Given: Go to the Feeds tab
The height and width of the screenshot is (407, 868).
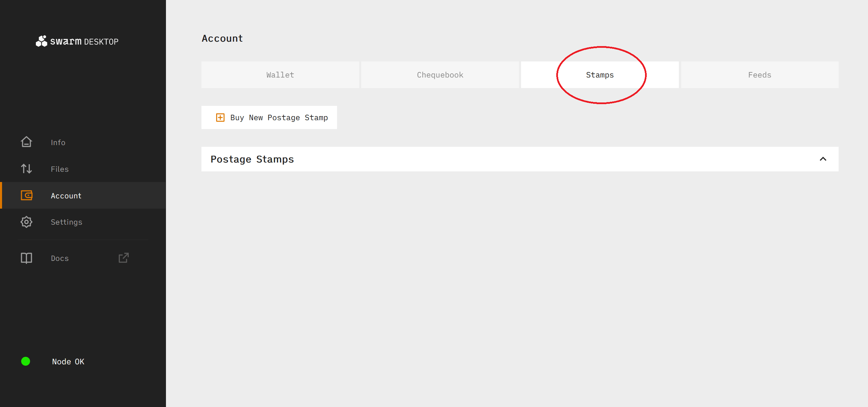Looking at the screenshot, I should coord(759,75).
